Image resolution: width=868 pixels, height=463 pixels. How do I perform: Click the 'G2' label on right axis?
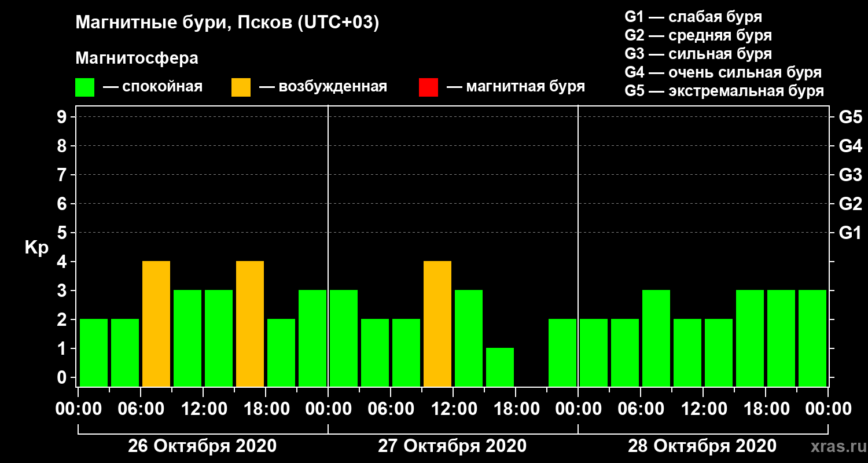tap(850, 204)
